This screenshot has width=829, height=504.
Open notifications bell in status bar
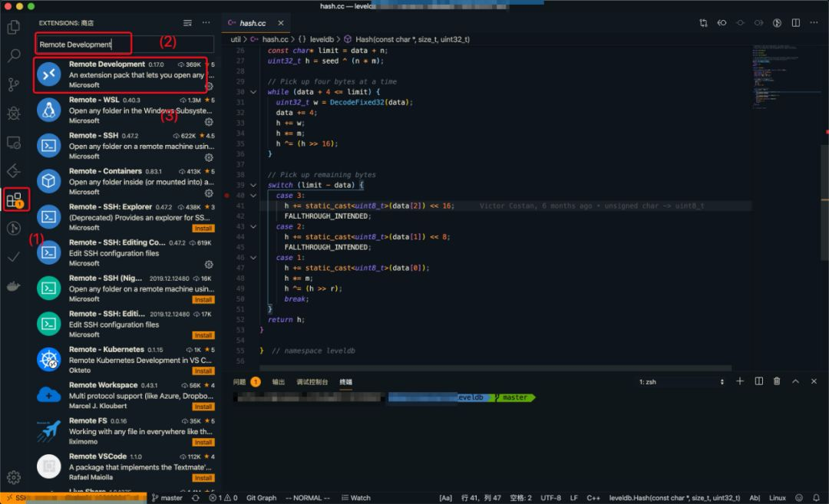tap(816, 498)
